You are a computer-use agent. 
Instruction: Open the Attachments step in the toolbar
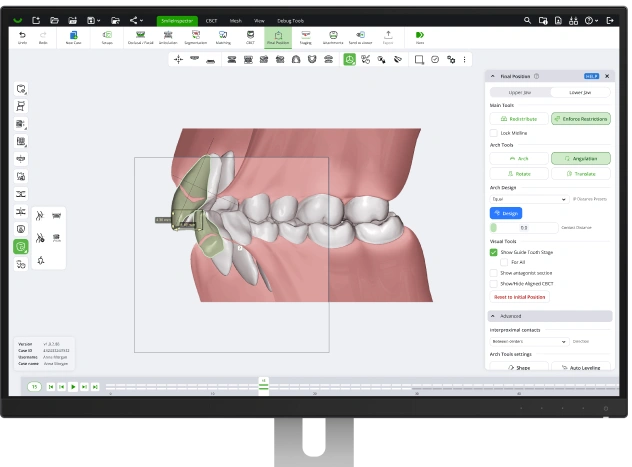tap(332, 36)
